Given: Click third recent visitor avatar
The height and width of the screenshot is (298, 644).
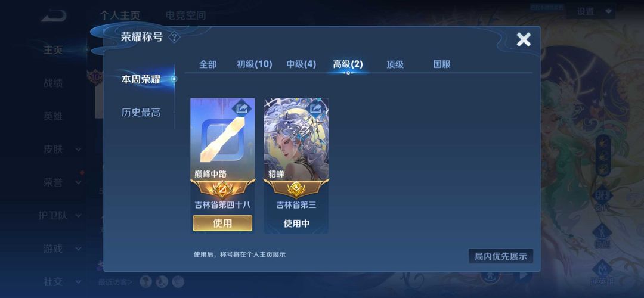Looking at the screenshot, I should 178,281.
